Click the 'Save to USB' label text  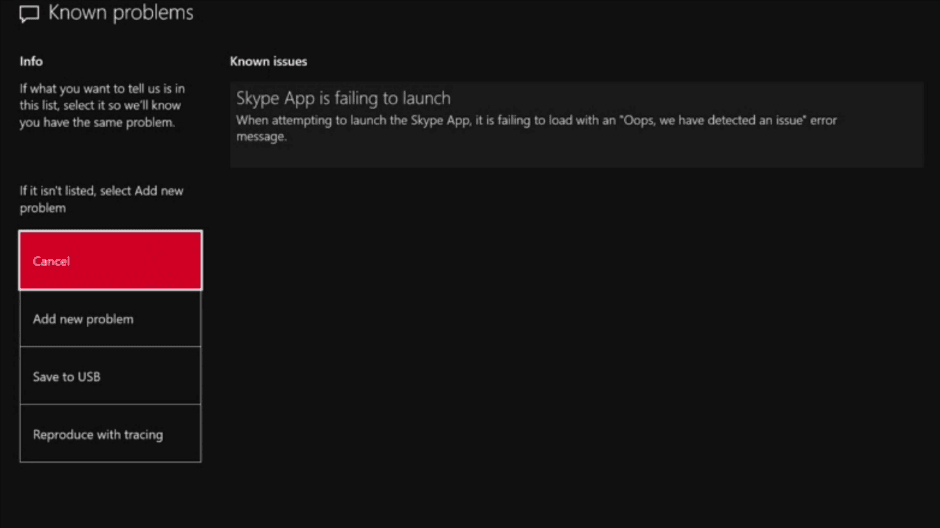coord(66,377)
